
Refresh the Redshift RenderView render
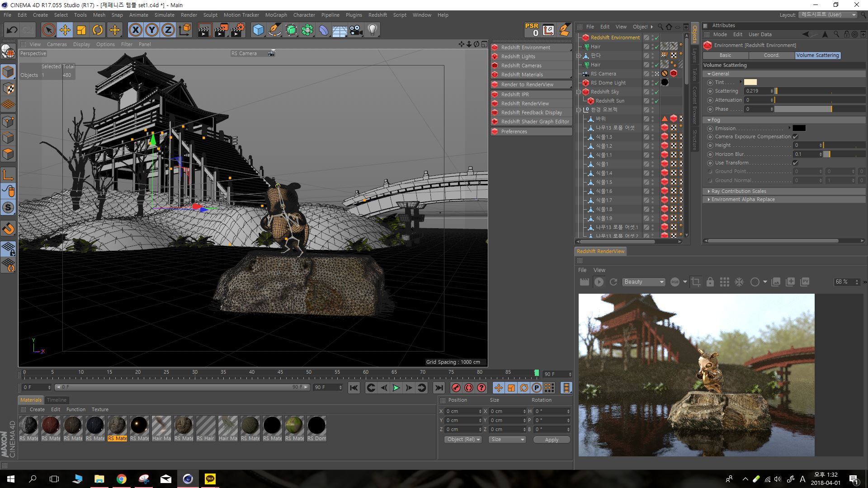pos(613,282)
